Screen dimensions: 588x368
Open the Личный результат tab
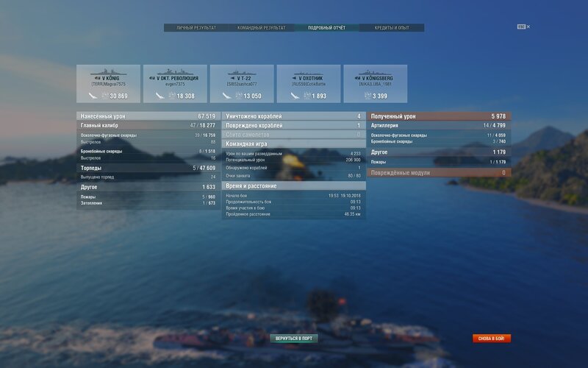point(196,28)
